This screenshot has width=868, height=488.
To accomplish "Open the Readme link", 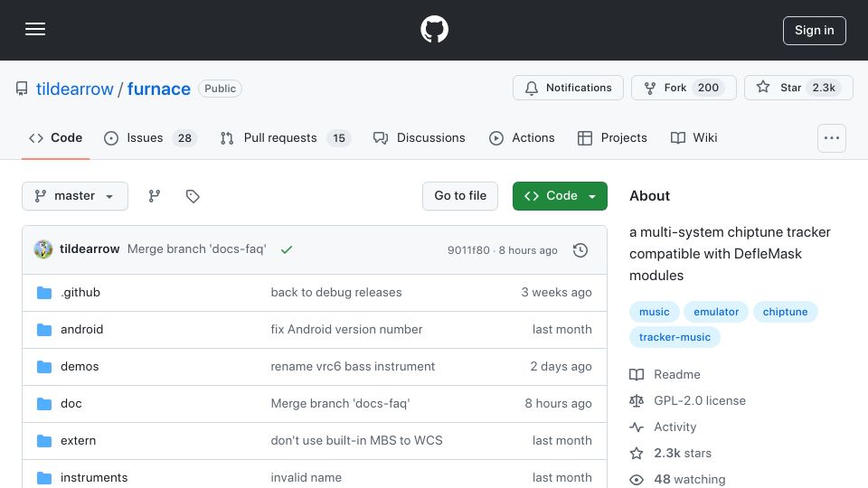I will click(x=665, y=374).
